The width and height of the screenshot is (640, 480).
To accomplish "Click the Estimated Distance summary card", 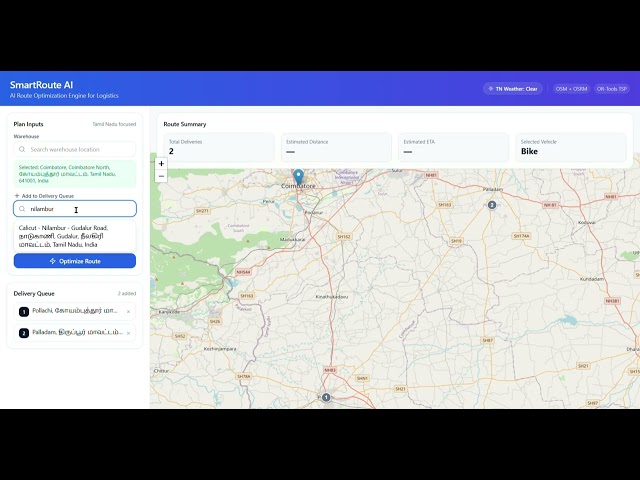I will pos(336,147).
